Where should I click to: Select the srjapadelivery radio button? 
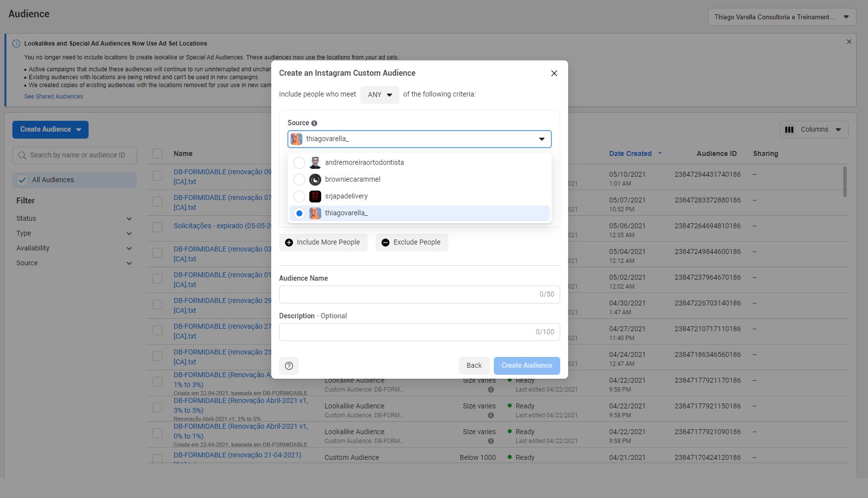(299, 197)
